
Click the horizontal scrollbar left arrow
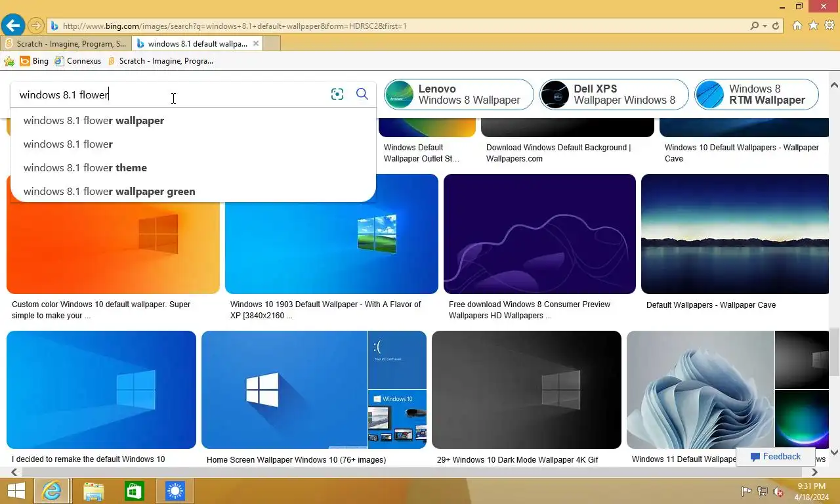[14, 472]
